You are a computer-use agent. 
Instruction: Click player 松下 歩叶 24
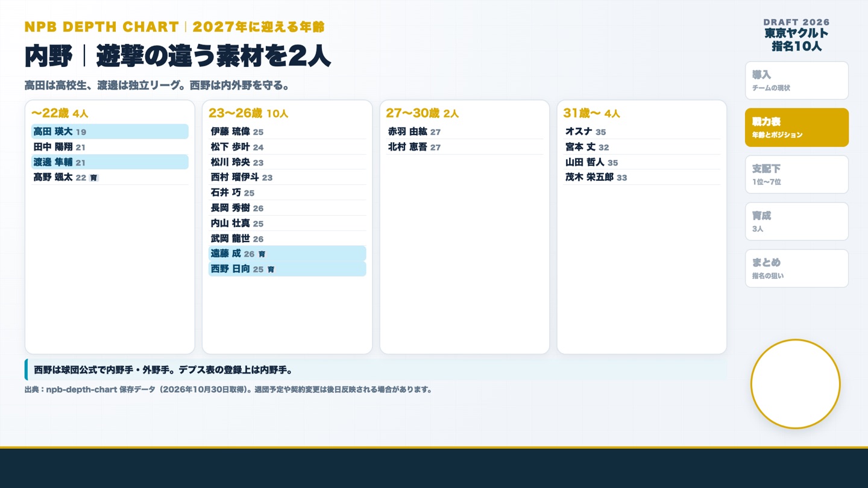(x=287, y=147)
